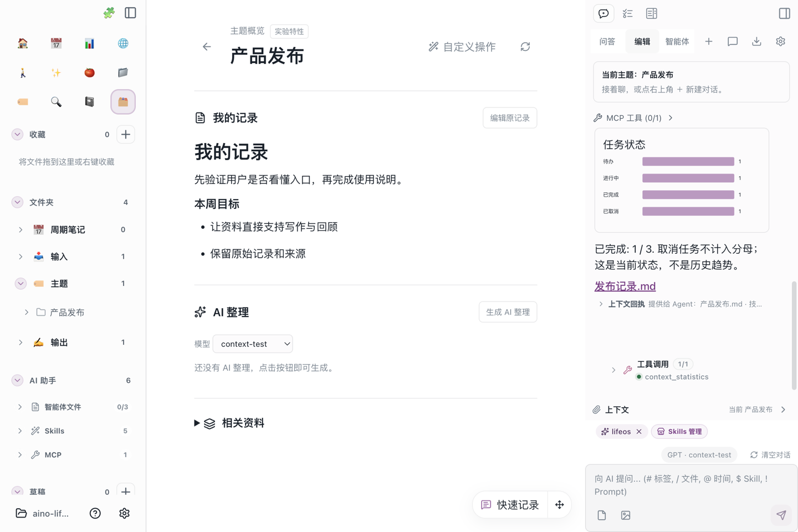Expand the 相关资料 disclosure triangle
Image resolution: width=798 pixels, height=532 pixels.
click(197, 423)
